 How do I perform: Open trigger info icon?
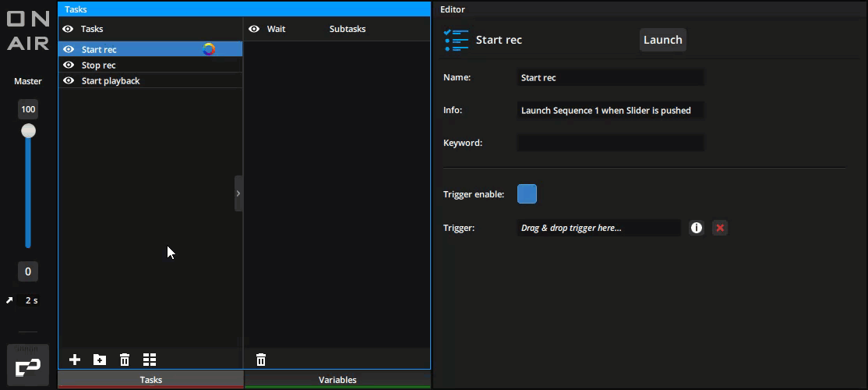pos(697,228)
